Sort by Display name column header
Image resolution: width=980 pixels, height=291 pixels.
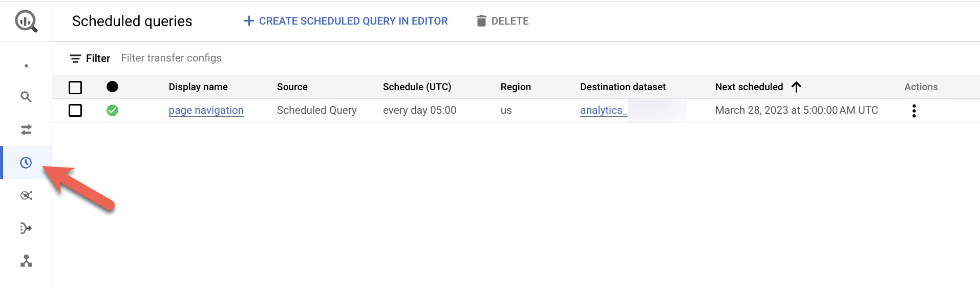198,87
